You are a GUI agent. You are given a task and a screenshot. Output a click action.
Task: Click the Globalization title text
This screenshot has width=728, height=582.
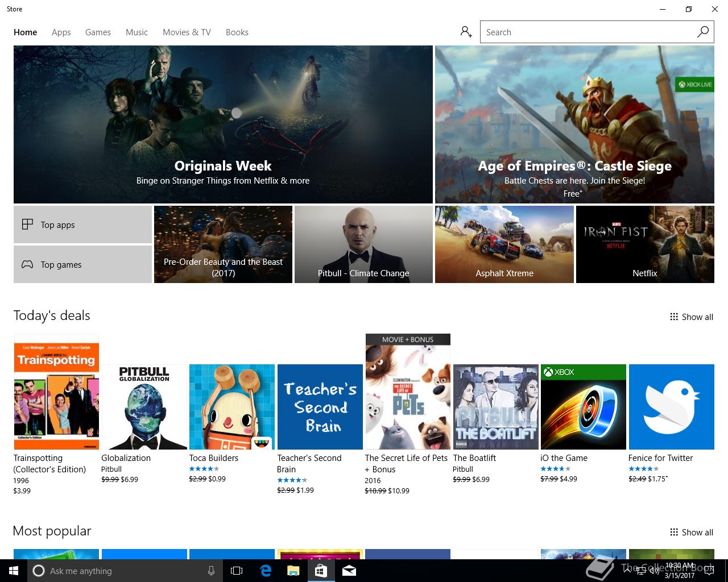(x=126, y=458)
